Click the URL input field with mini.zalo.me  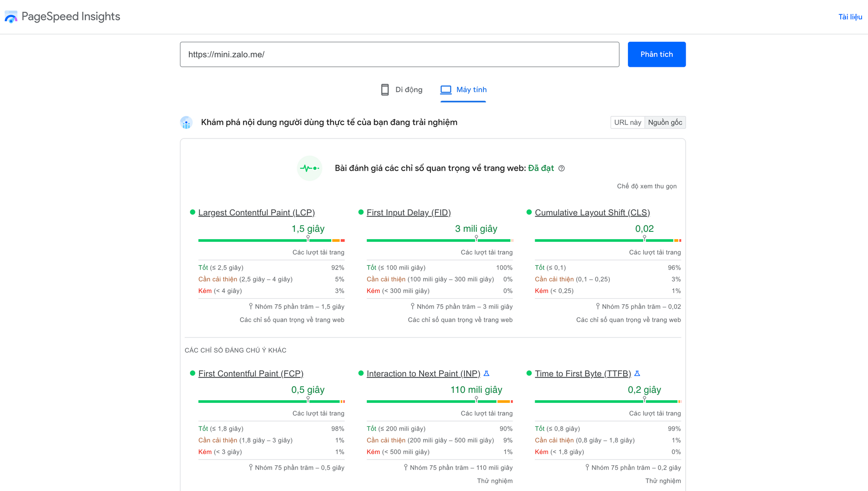400,54
